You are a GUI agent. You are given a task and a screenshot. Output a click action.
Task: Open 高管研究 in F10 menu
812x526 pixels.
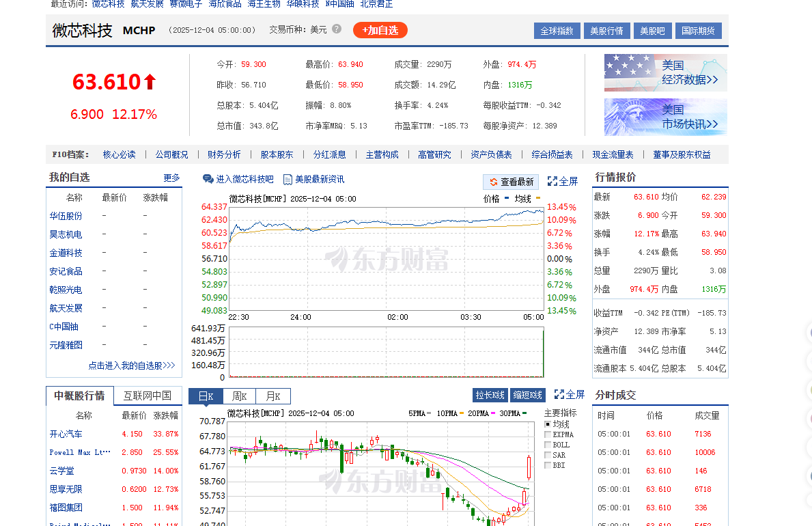[x=434, y=154]
